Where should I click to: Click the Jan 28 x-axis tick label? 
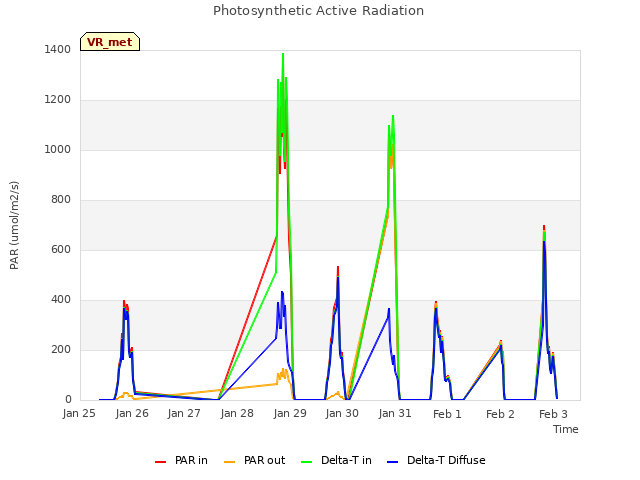coord(237,413)
